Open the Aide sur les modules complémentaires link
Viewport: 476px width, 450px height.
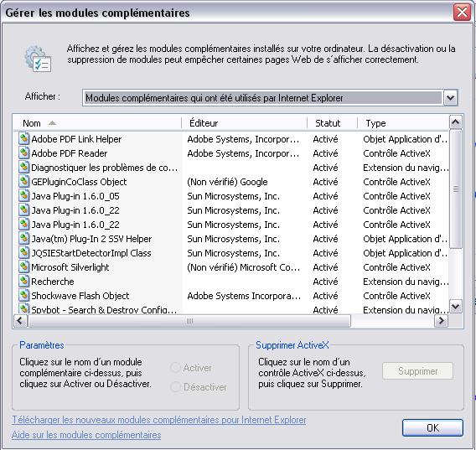point(86,435)
